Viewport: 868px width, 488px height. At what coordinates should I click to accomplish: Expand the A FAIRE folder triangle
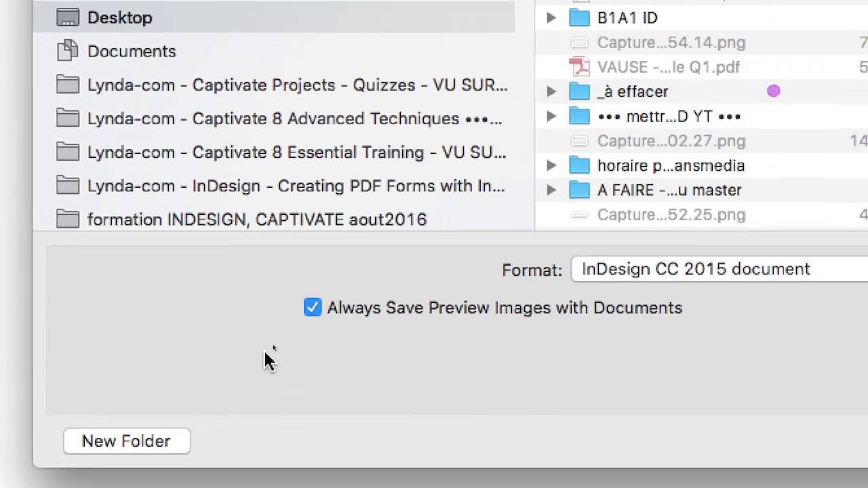coord(551,190)
